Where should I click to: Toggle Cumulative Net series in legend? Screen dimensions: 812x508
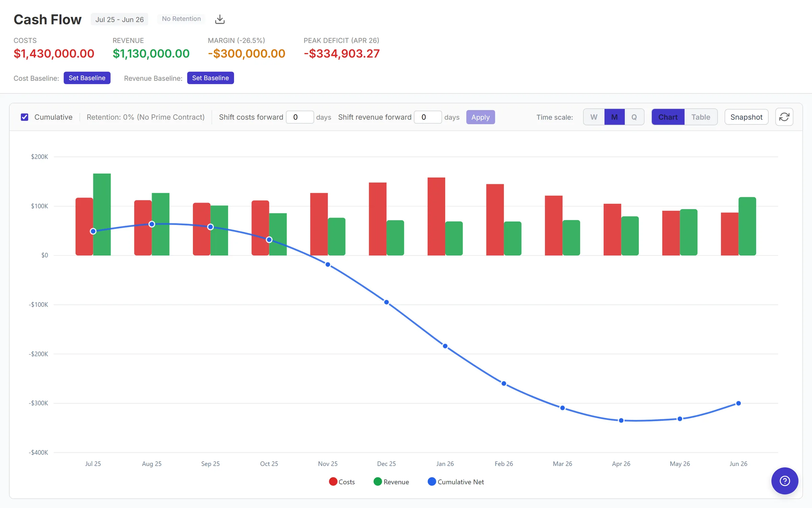[456, 482]
